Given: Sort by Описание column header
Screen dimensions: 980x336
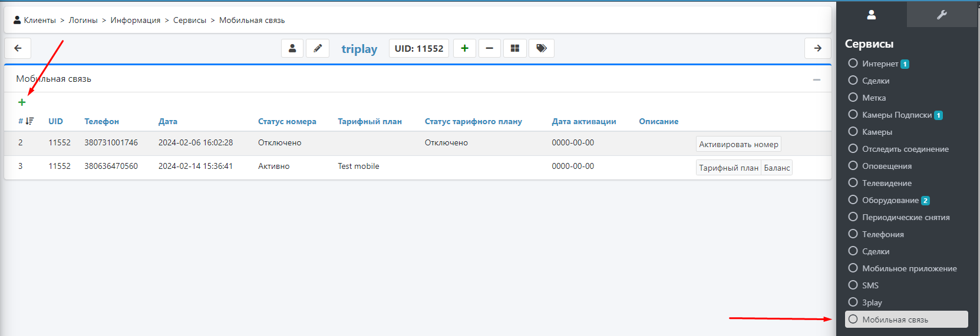Looking at the screenshot, I should pos(659,121).
